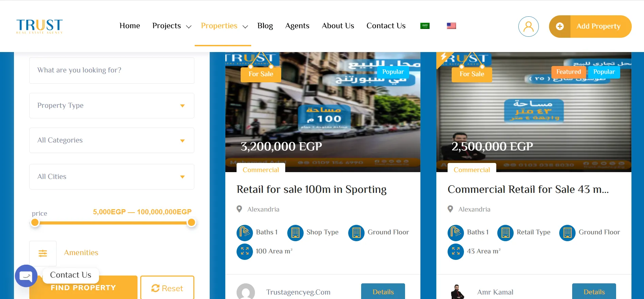
Task: Open the All Cities dropdown
Action: coord(112,177)
